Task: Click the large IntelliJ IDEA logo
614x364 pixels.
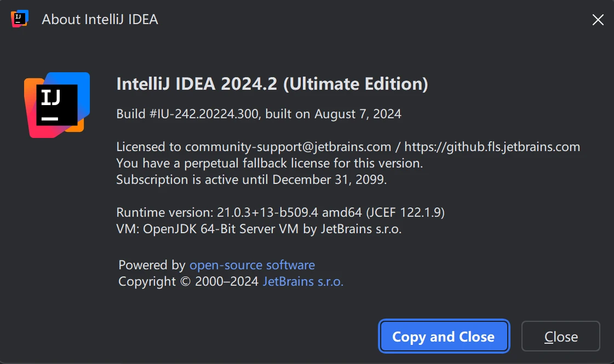Action: point(56,105)
